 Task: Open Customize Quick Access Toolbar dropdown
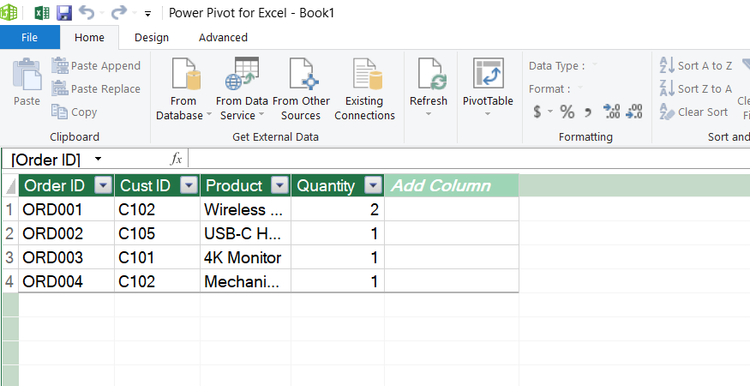click(148, 14)
